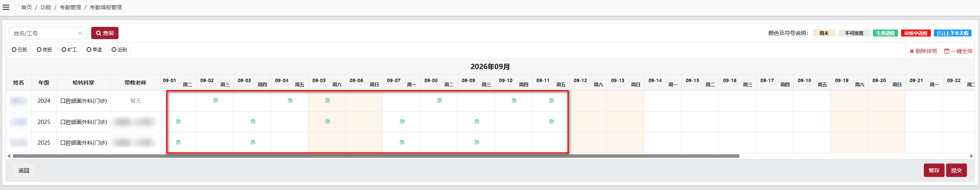Click the 不可排班 legend swatch
Screen dimensions: 980x190
pos(854,33)
